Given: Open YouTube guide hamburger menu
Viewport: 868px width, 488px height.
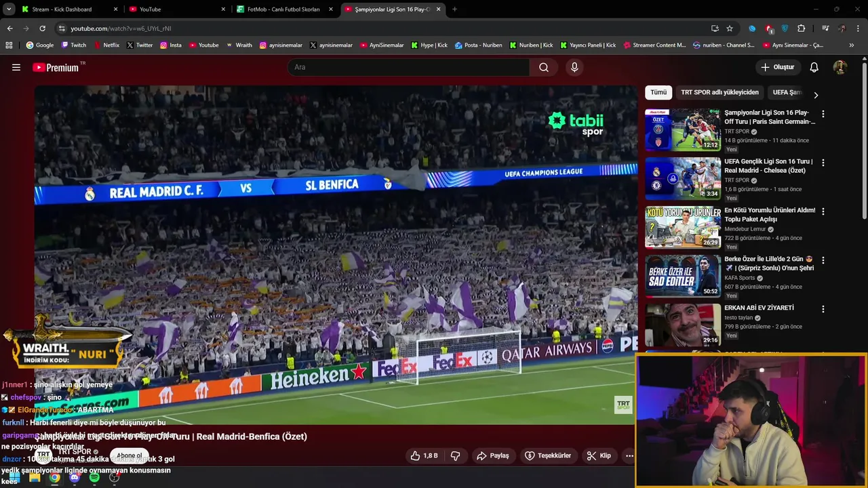Looking at the screenshot, I should click(x=16, y=67).
